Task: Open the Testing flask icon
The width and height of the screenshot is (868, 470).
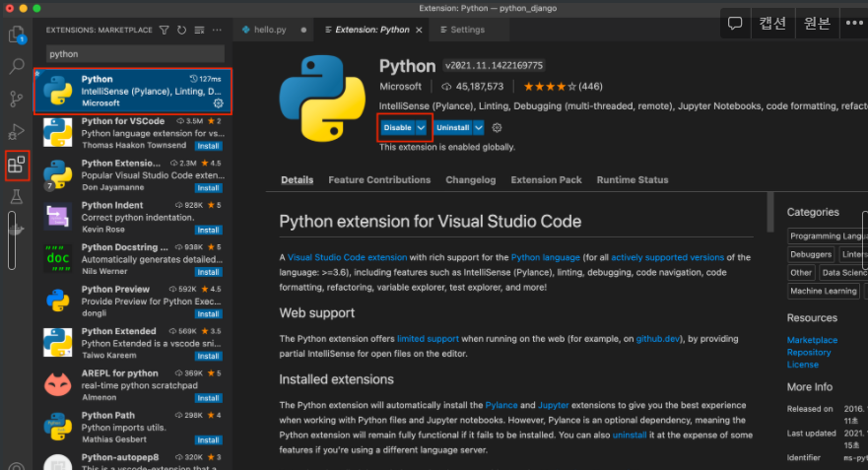Action: tap(17, 196)
